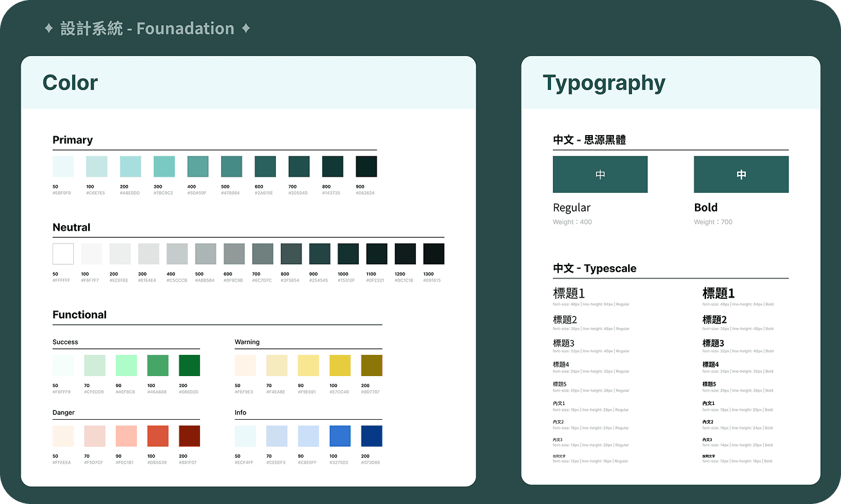Choose the Primary 800 swatch #143735
The height and width of the screenshot is (504, 841).
[332, 166]
